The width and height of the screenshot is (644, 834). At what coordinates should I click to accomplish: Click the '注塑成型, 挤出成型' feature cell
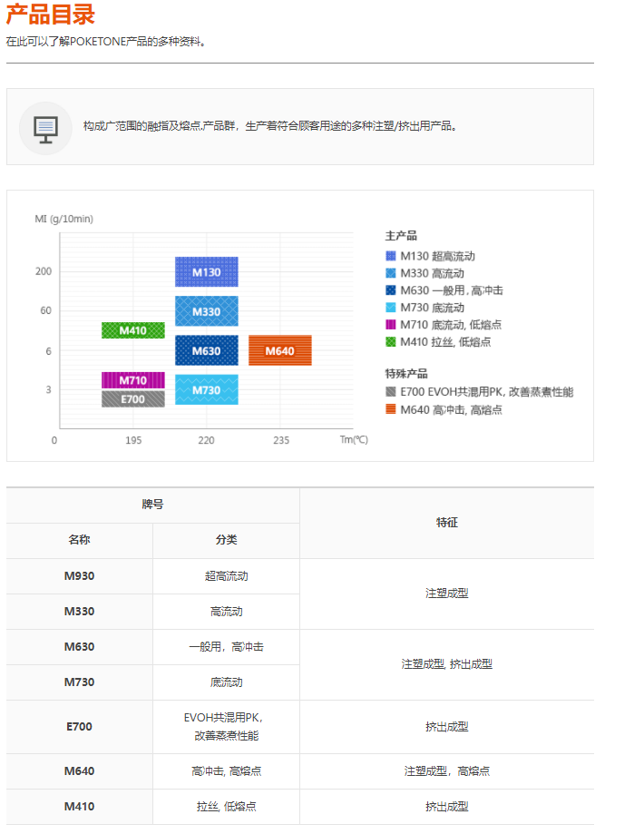(446, 664)
